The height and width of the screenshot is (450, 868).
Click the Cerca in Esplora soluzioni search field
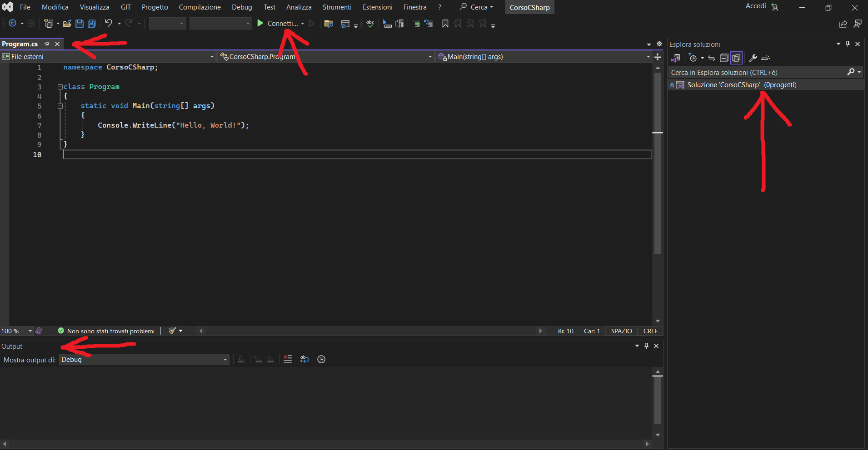757,72
